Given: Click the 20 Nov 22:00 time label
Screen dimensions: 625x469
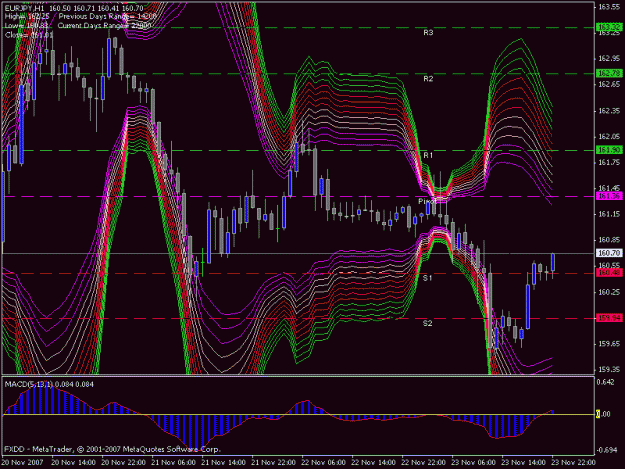Looking at the screenshot, I should pyautogui.click(x=124, y=463).
